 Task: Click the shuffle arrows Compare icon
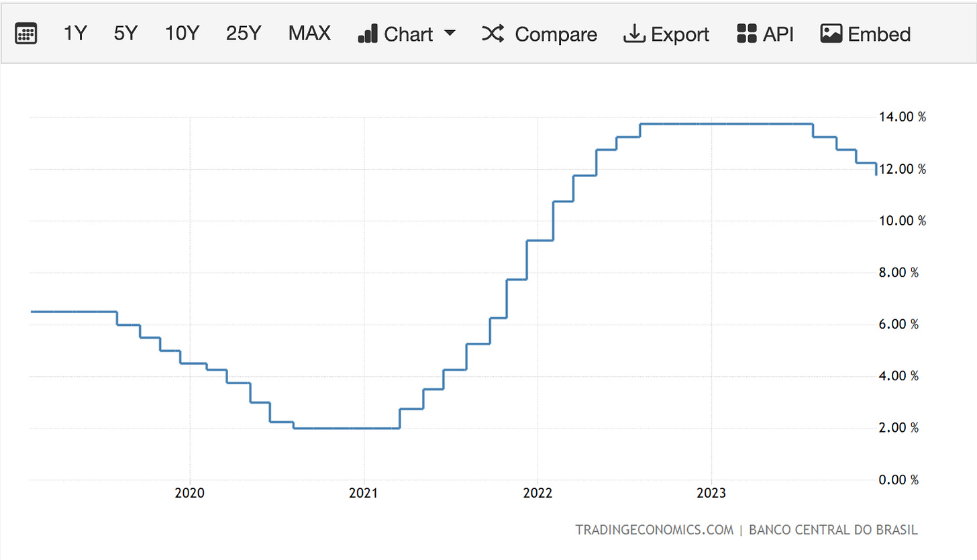pos(493,34)
